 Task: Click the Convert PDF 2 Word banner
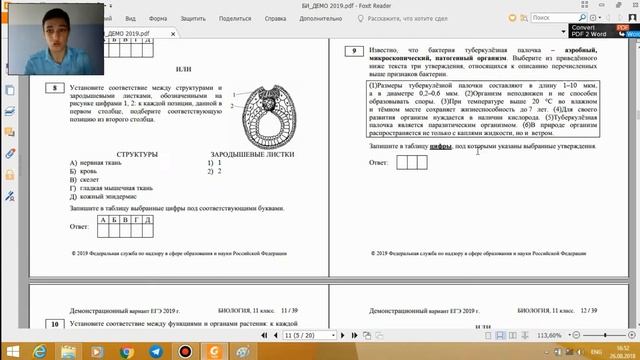click(604, 31)
